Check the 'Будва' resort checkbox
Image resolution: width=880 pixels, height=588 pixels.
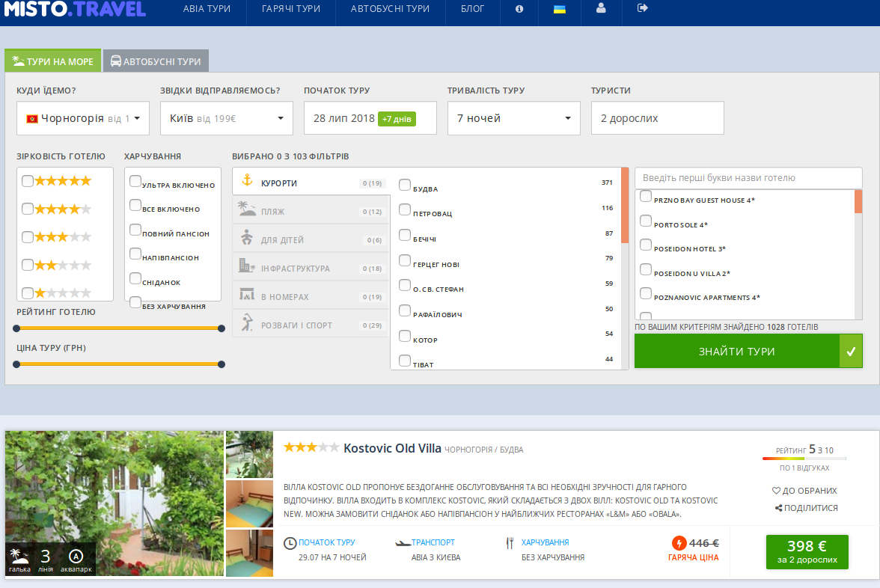click(x=405, y=185)
